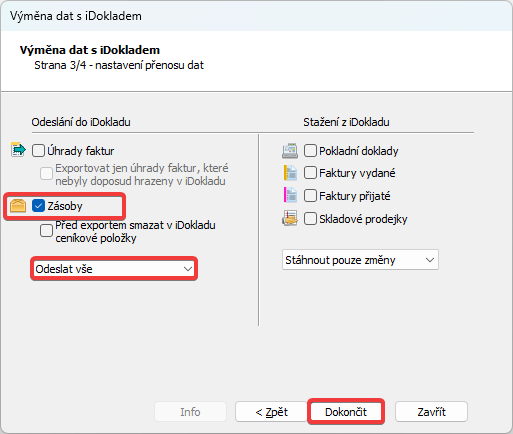The image size is (513, 434).
Task: Check the Pokladní doklady checkbox
Action: click(x=310, y=151)
